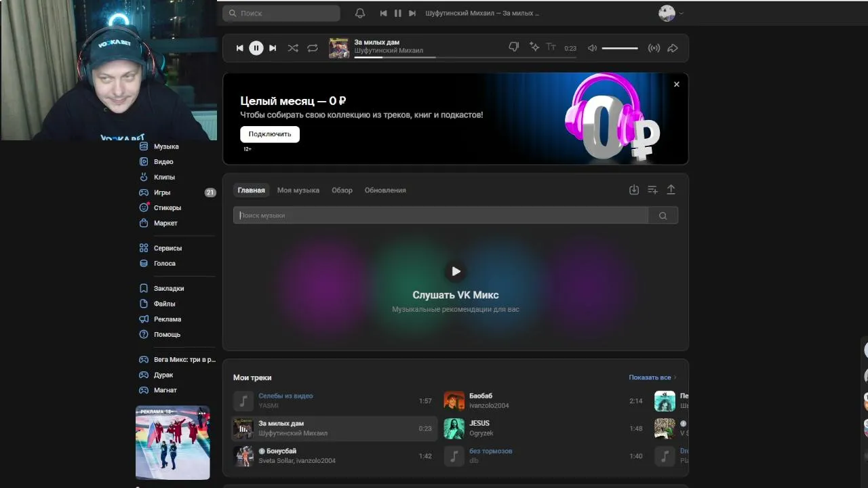The height and width of the screenshot is (488, 868).
Task: Switch to the Главная tab
Action: (251, 190)
